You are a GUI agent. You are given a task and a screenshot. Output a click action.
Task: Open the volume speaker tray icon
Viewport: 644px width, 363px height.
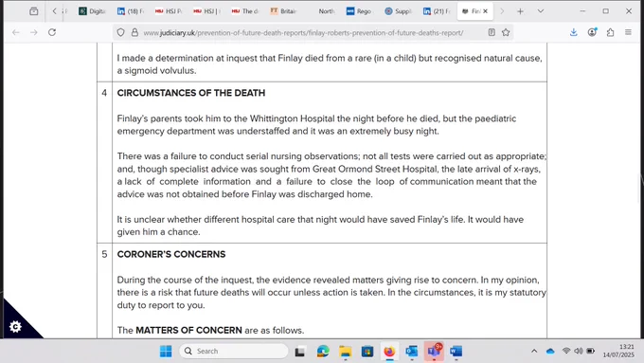579,351
